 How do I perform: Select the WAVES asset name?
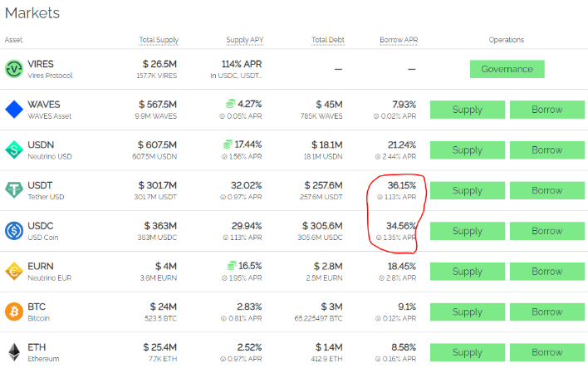coord(44,105)
